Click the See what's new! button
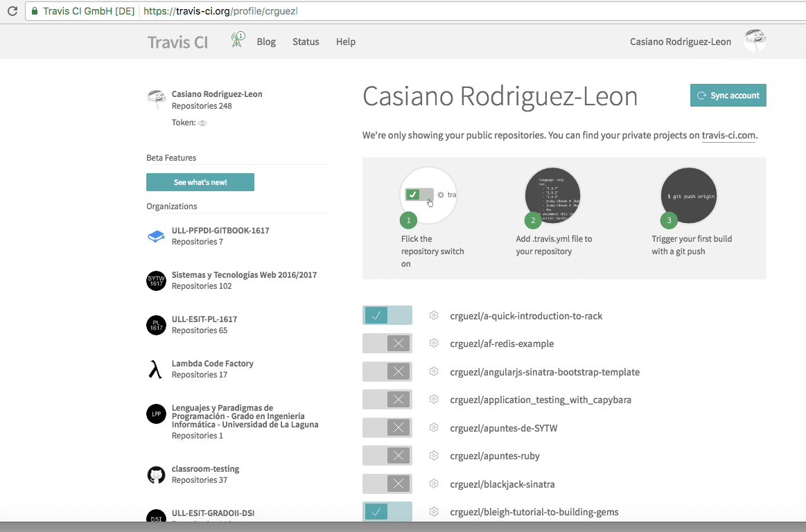Viewport: 806px width, 532px height. click(x=200, y=182)
